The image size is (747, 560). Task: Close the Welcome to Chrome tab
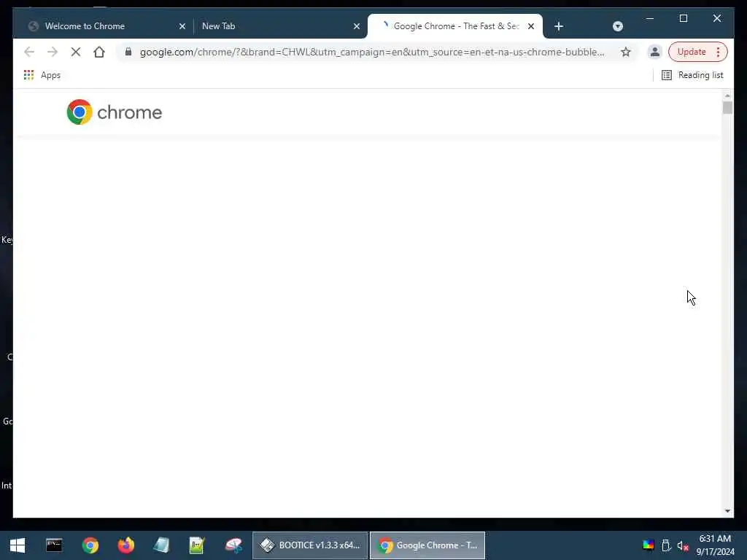(x=182, y=26)
